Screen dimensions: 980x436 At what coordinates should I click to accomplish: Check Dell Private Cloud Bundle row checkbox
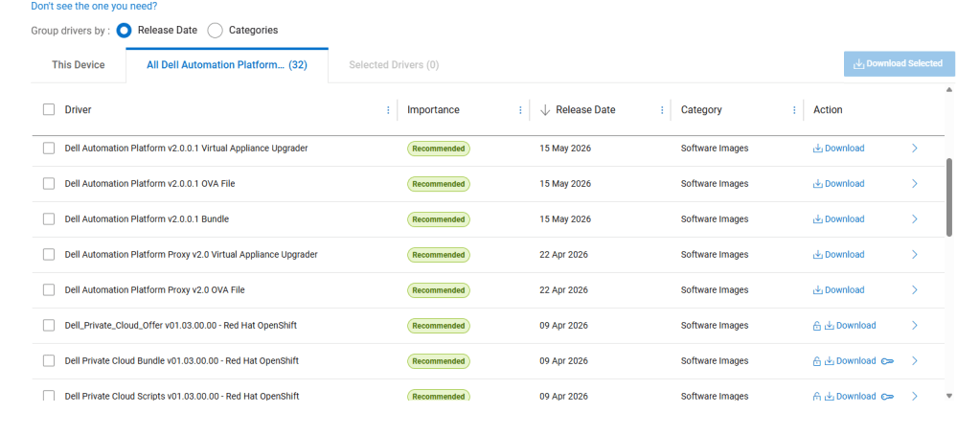pos(49,361)
